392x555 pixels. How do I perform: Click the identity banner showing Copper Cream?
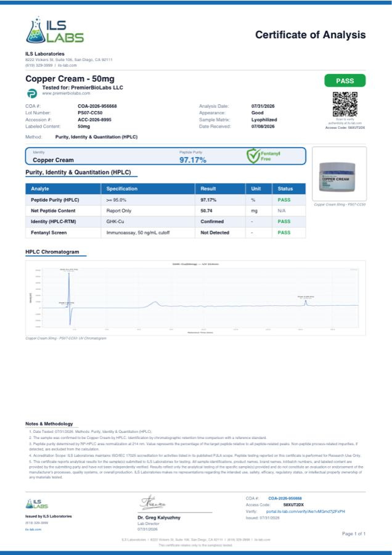pyautogui.click(x=166, y=156)
